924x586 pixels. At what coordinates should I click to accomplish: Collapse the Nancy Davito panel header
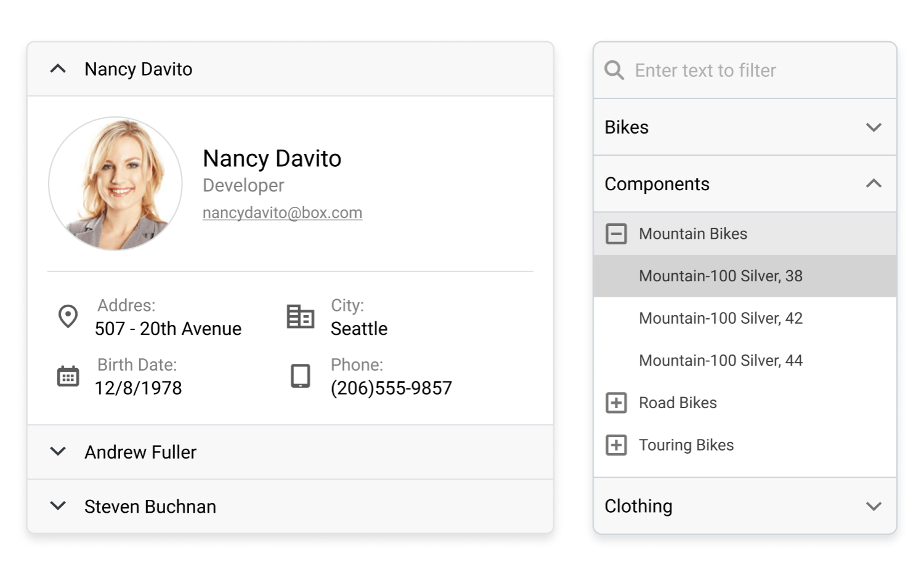tap(58, 69)
